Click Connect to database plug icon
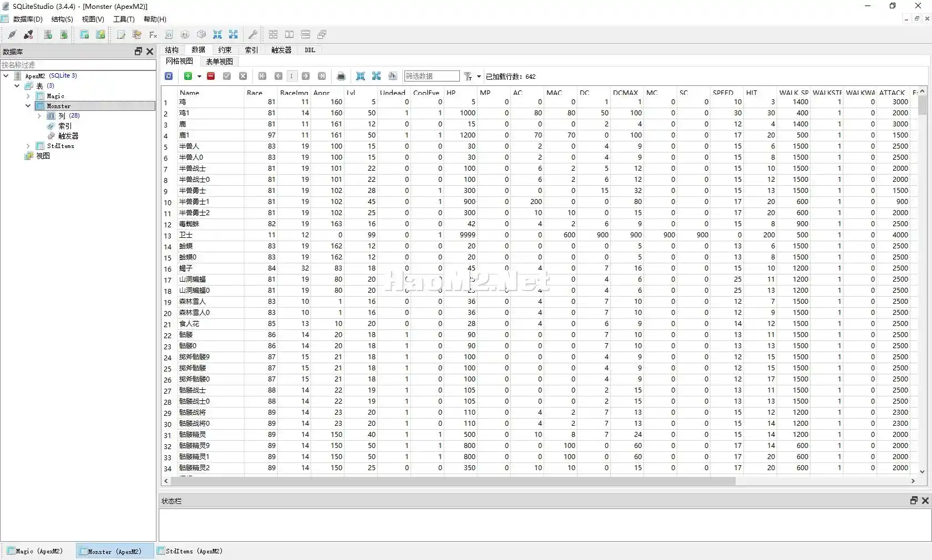The width and height of the screenshot is (932, 560). click(x=12, y=34)
